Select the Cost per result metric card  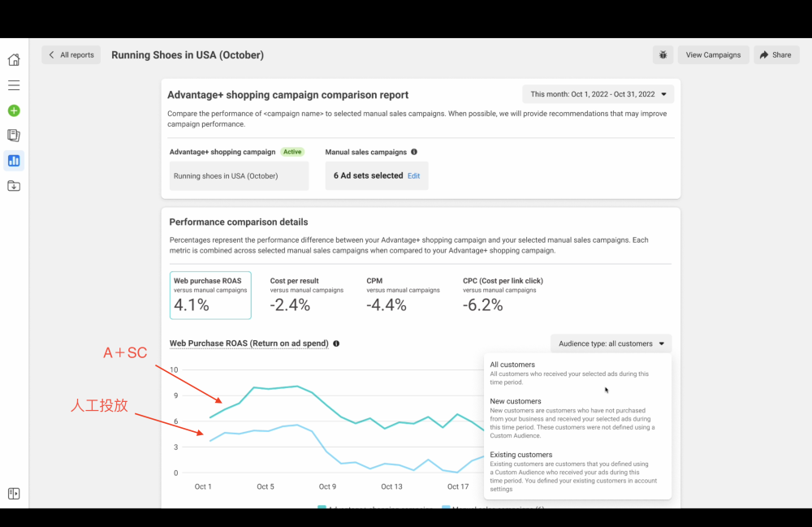[x=307, y=295]
